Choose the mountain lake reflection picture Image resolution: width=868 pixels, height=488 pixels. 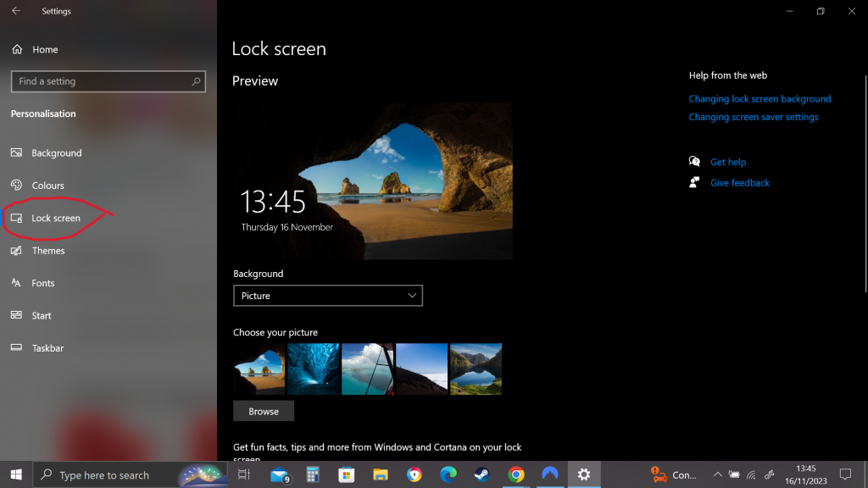pos(476,369)
